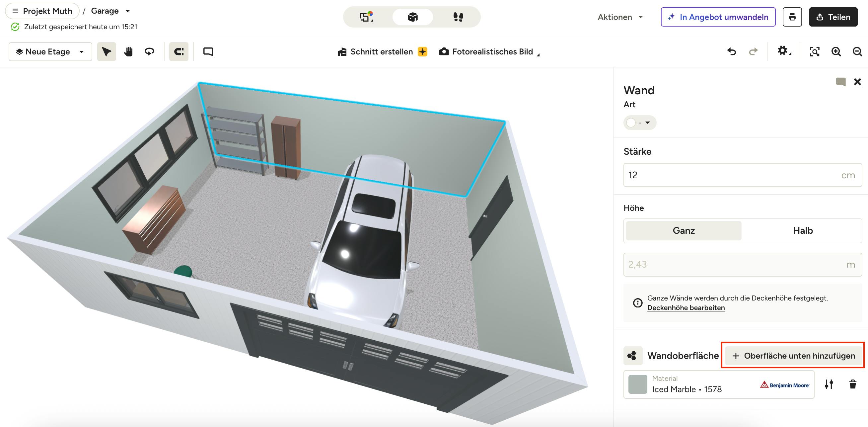Select Ganz wall height option

(x=684, y=231)
